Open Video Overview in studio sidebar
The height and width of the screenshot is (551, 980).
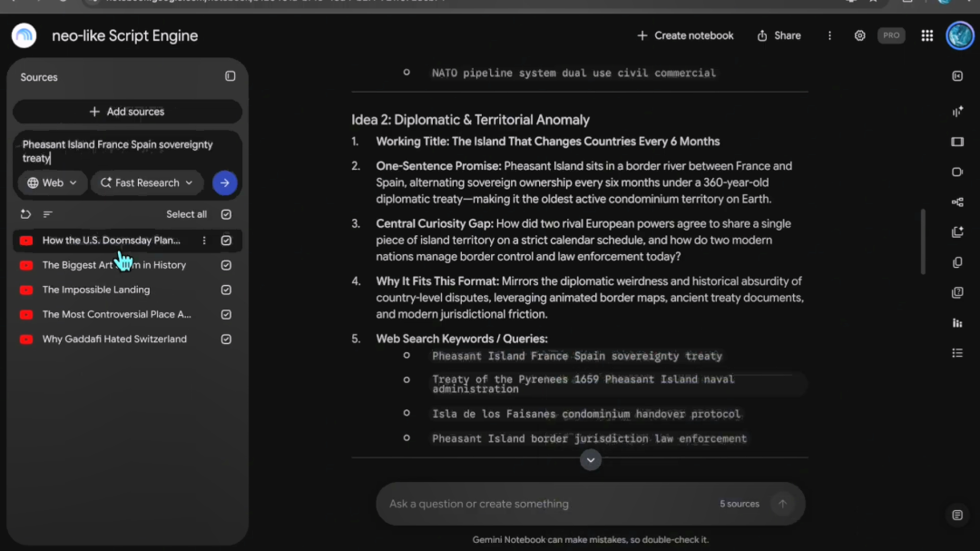pos(957,172)
